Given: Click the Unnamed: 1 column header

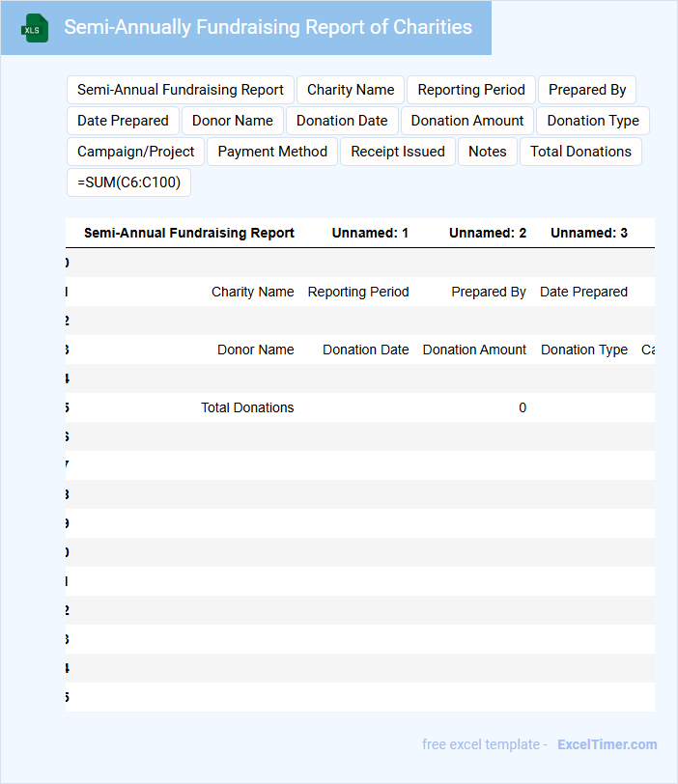Looking at the screenshot, I should (370, 233).
